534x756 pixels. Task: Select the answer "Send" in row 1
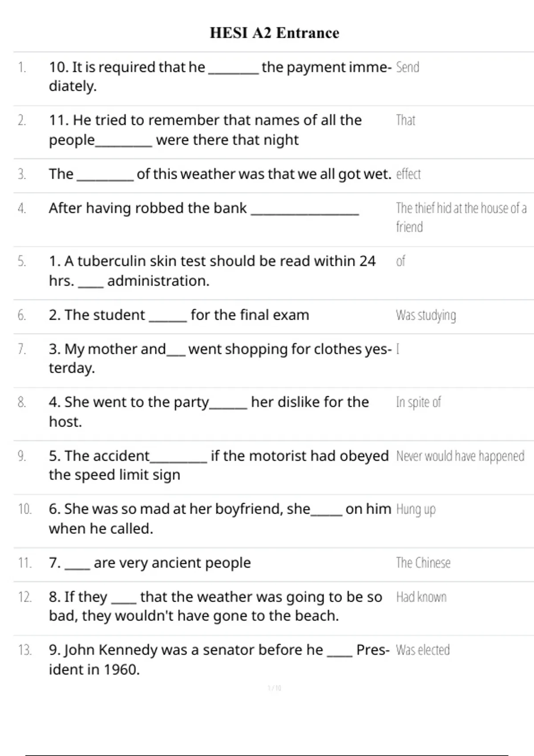[408, 68]
